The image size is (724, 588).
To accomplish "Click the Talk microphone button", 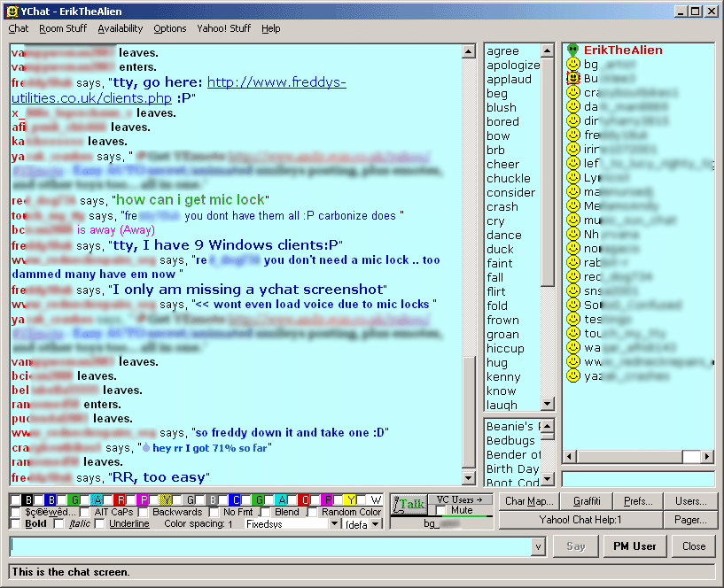I will (x=409, y=505).
